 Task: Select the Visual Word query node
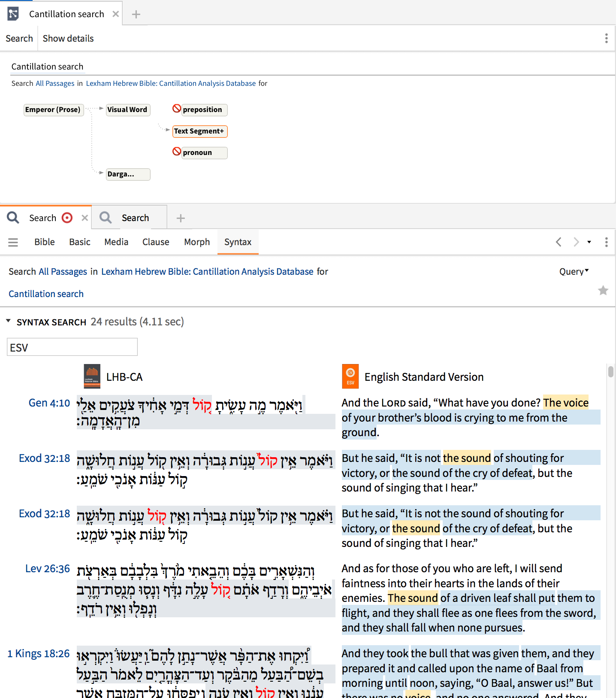pyautogui.click(x=127, y=109)
